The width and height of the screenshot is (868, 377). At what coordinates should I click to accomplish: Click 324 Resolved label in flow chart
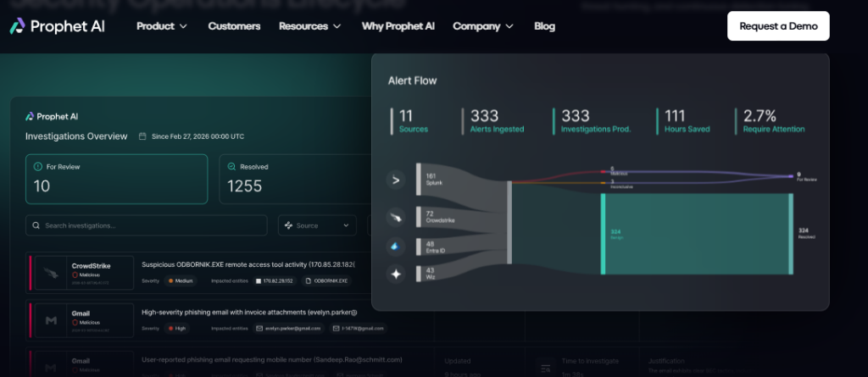coord(807,233)
